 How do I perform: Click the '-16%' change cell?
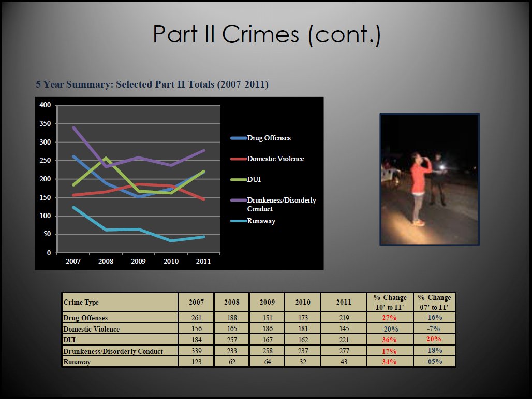tap(434, 317)
